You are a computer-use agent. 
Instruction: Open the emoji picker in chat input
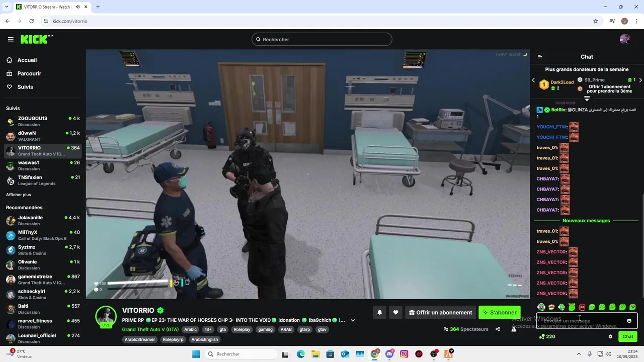629,321
